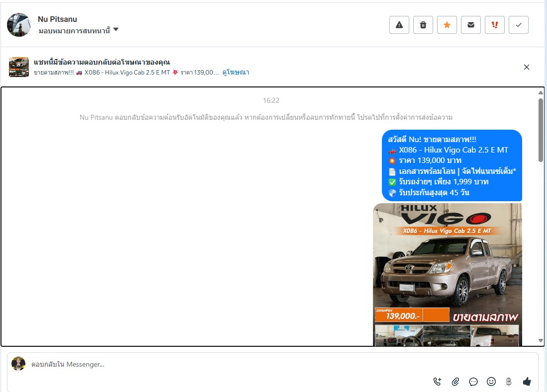Delete conversation using trash icon
Image resolution: width=547 pixels, height=392 pixels.
click(423, 25)
